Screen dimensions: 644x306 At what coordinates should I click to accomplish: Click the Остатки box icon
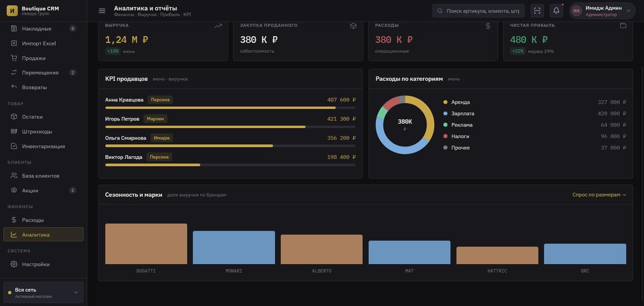point(14,117)
